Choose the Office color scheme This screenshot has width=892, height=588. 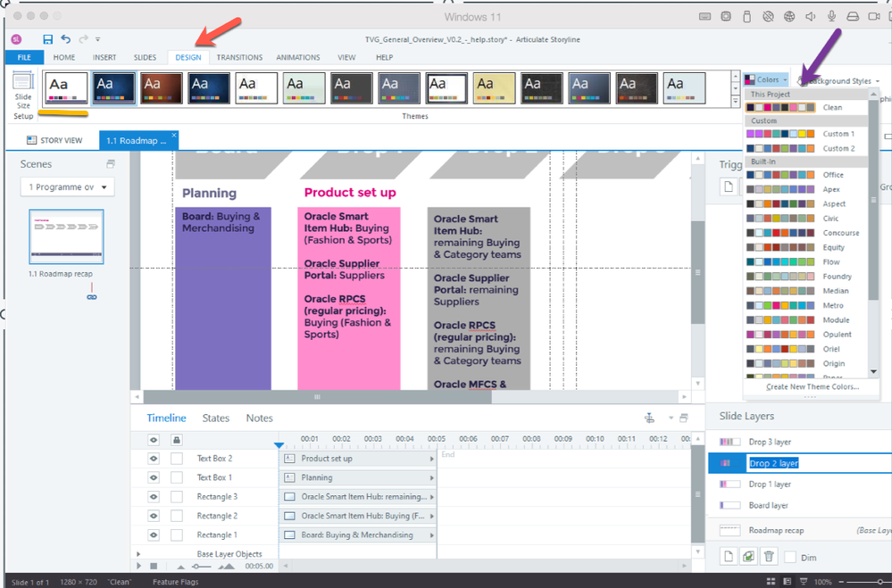coord(806,175)
